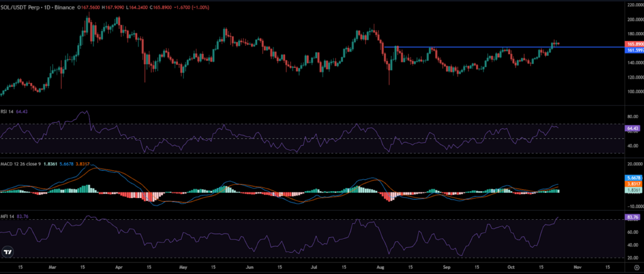Viewport: 644px width, 274px height.
Task: Select the RSI 14 indicator legend
Action: coord(7,111)
